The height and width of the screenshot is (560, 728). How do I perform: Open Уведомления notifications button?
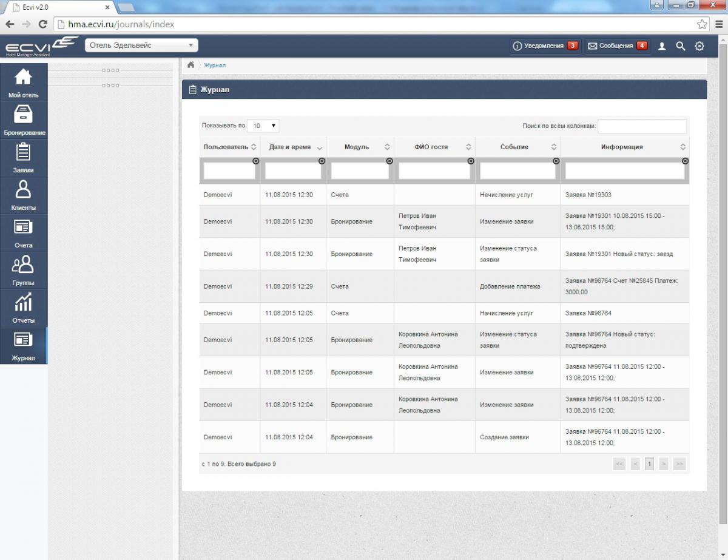545,46
